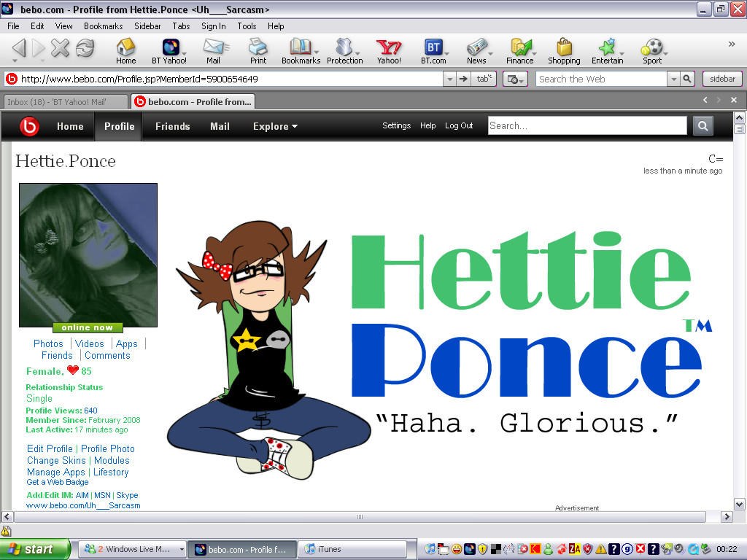
Task: Click the Forward arrow in the browser toolbar
Action: [38, 48]
